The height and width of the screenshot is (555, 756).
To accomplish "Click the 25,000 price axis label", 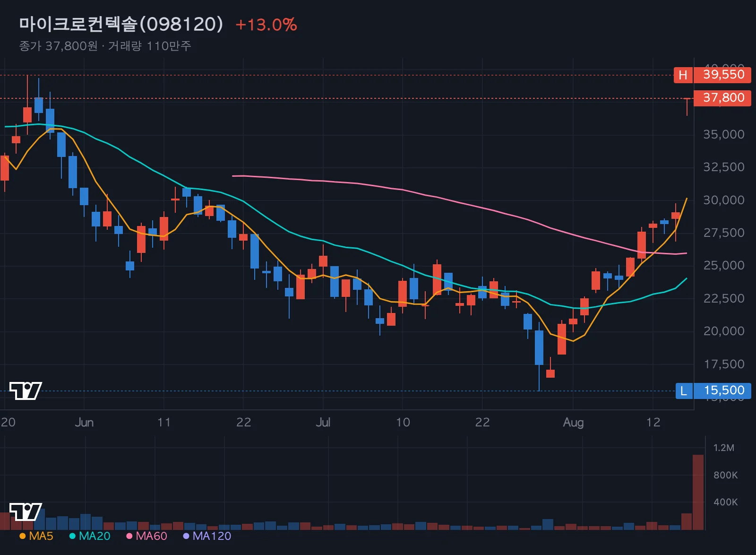I will (724, 265).
